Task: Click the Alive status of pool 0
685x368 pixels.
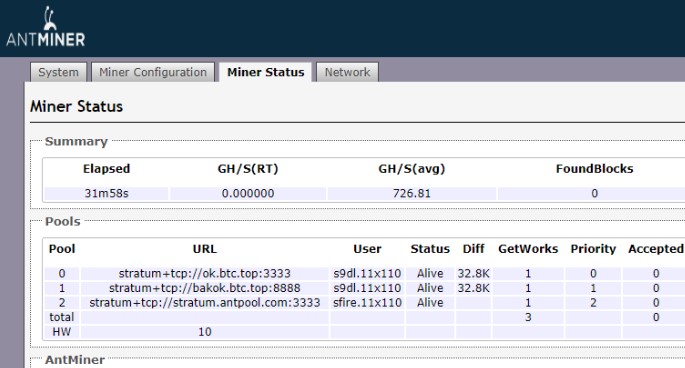Action: [430, 273]
